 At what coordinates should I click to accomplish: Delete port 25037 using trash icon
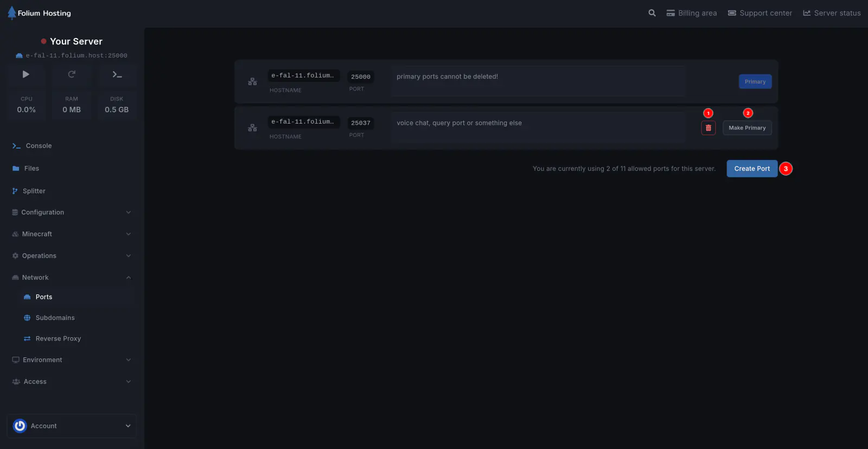point(709,128)
